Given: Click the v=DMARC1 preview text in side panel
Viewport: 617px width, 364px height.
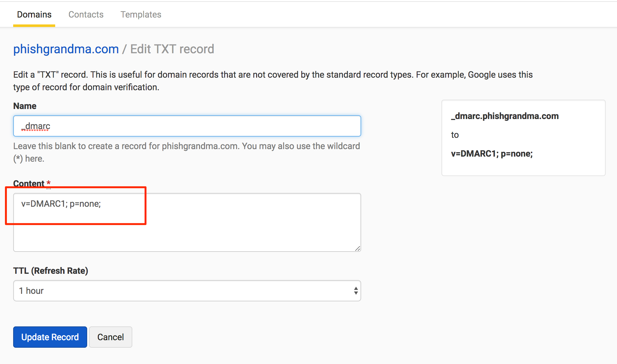Looking at the screenshot, I should coord(492,154).
